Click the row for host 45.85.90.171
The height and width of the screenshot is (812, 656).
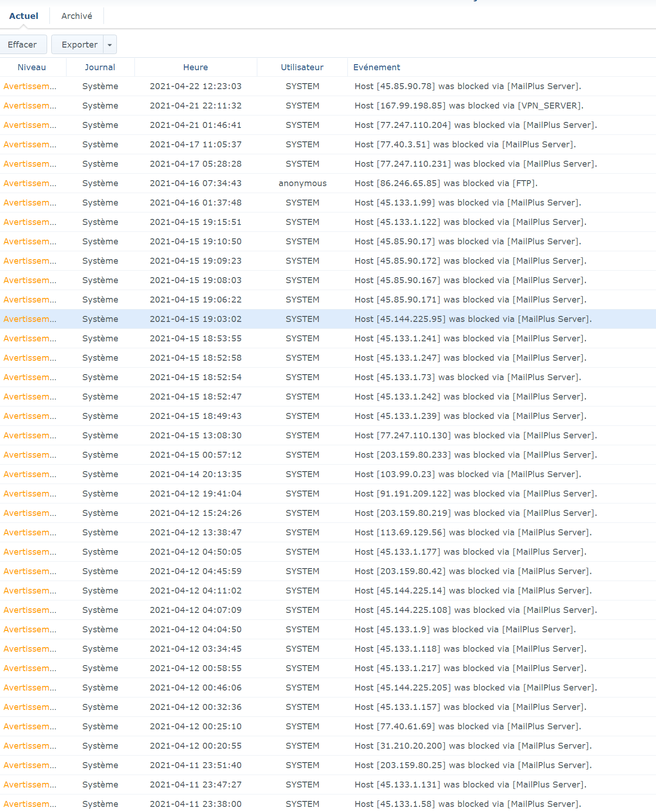tap(328, 300)
